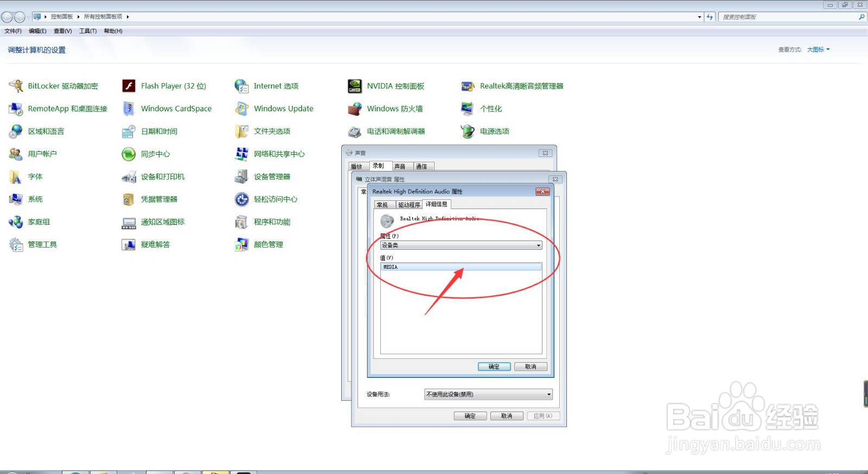Switch to 驱动程序 tab
This screenshot has width=868, height=474.
pyautogui.click(x=409, y=205)
